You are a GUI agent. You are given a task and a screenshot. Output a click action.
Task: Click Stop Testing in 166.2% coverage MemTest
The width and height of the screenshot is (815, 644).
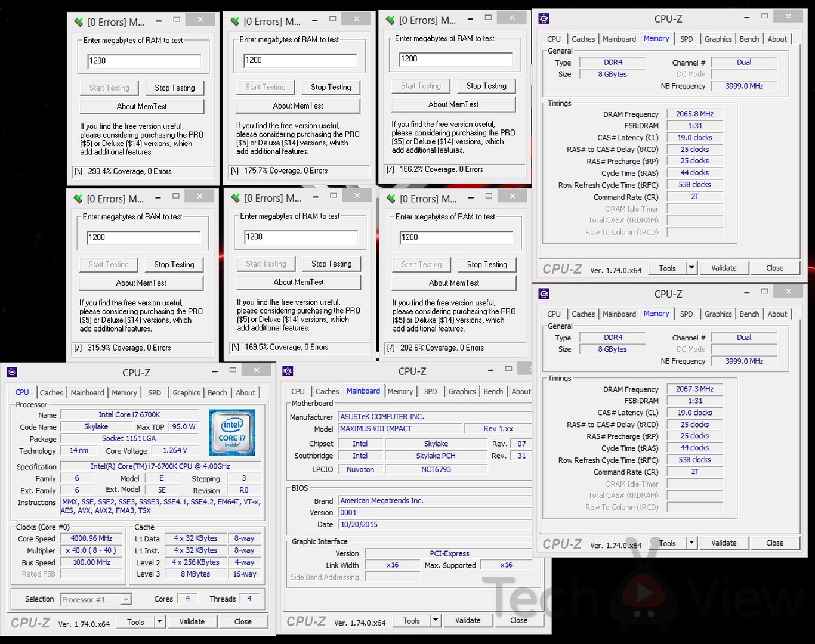pyautogui.click(x=486, y=86)
